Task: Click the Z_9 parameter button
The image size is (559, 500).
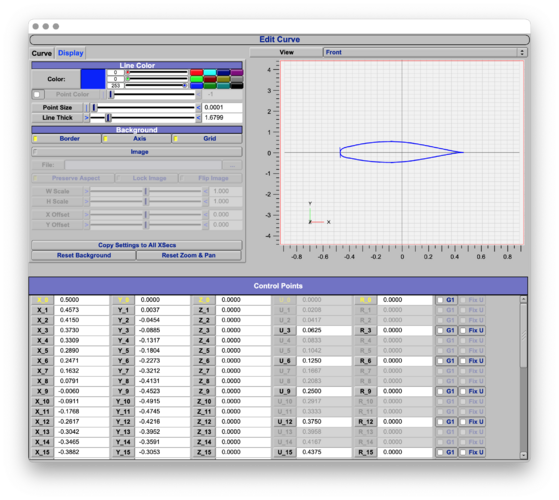Action: 204,391
